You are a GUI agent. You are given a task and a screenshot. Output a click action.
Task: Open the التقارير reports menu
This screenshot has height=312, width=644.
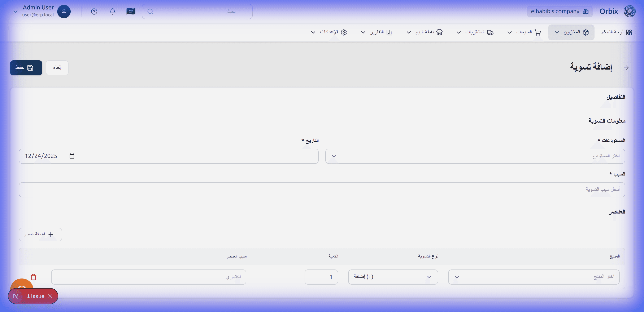[377, 32]
